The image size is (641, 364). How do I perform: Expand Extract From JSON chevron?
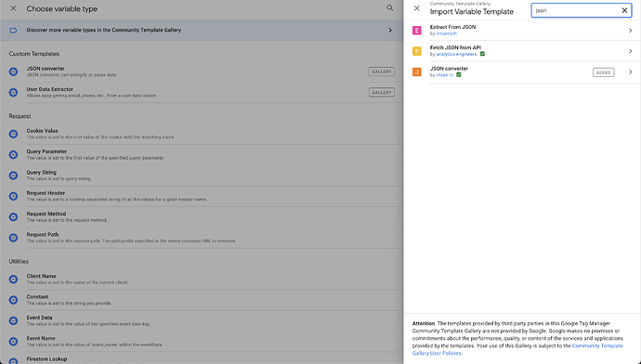[631, 31]
